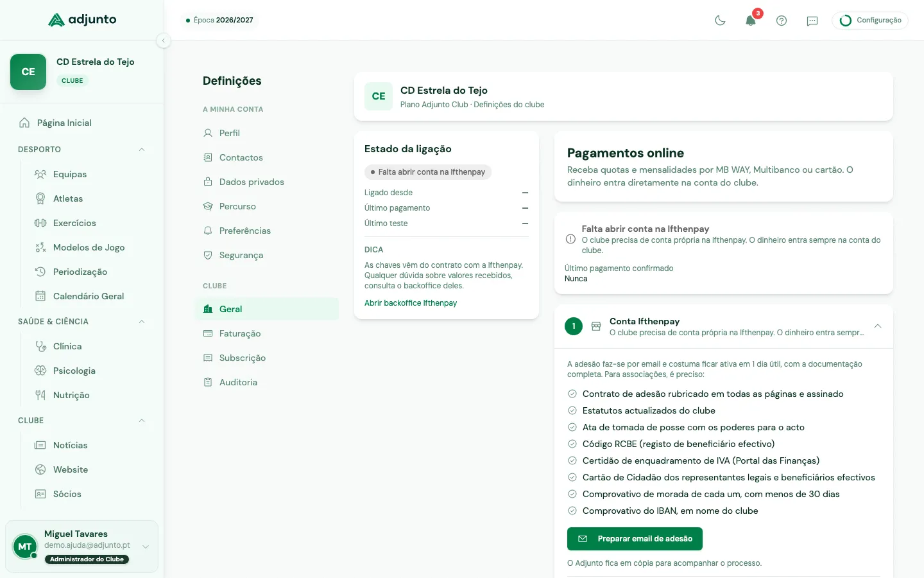This screenshot has width=924, height=578.
Task: Click the adjunto logo
Action: coord(82,20)
